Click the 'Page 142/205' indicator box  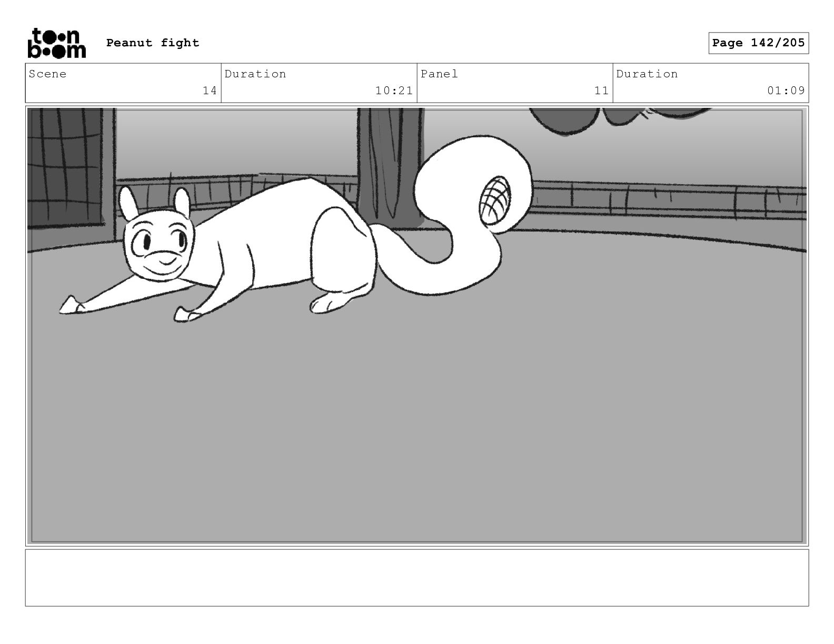click(x=758, y=43)
